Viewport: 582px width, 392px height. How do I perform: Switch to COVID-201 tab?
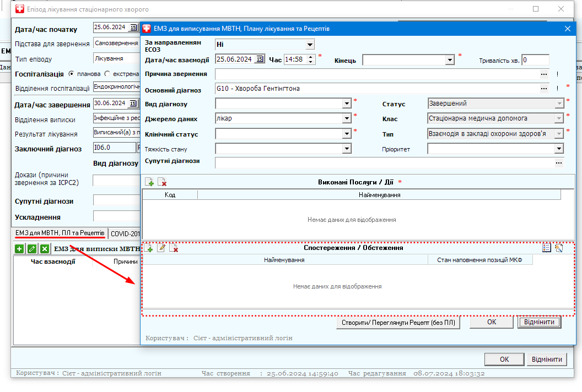pyautogui.click(x=125, y=233)
